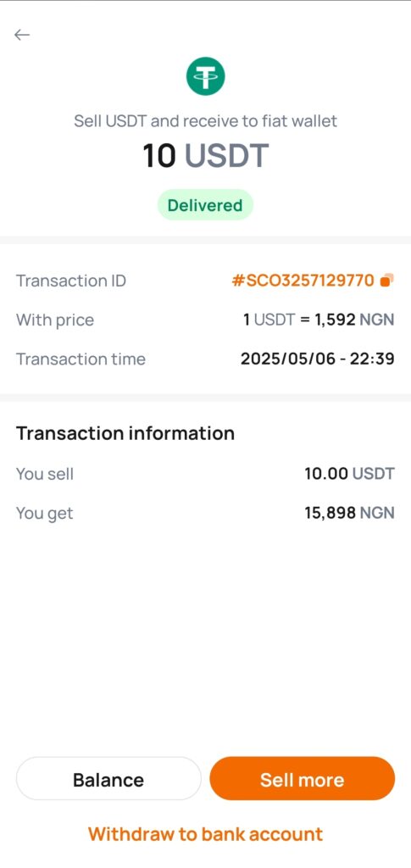Tap the Transaction ID label

point(71,281)
